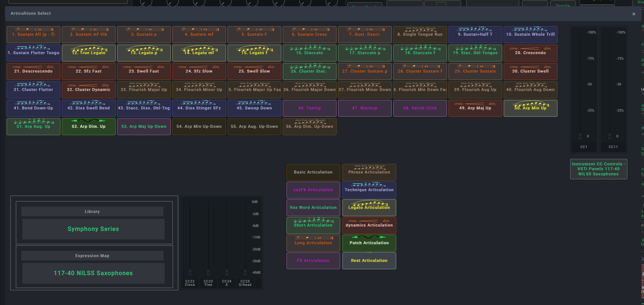This screenshot has width=644, height=305.
Task: Select 13. Legato p articulation
Action: point(144,53)
